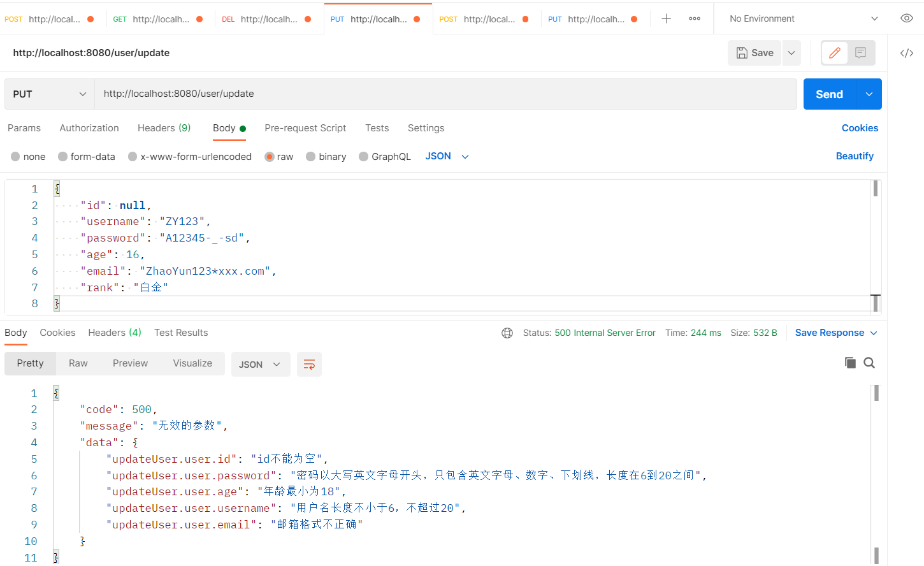This screenshot has height=566, width=924.
Task: Change request body JSON format dropdown
Action: click(447, 156)
